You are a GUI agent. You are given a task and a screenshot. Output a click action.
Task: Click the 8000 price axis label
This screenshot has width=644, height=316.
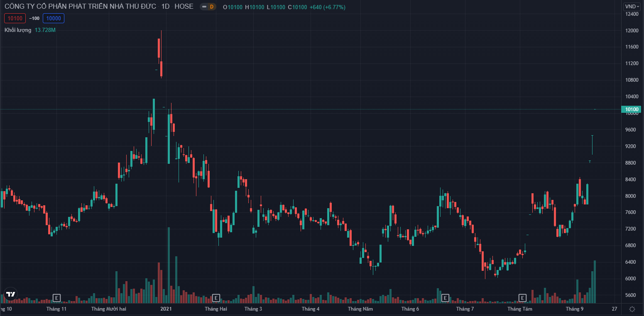point(632,196)
